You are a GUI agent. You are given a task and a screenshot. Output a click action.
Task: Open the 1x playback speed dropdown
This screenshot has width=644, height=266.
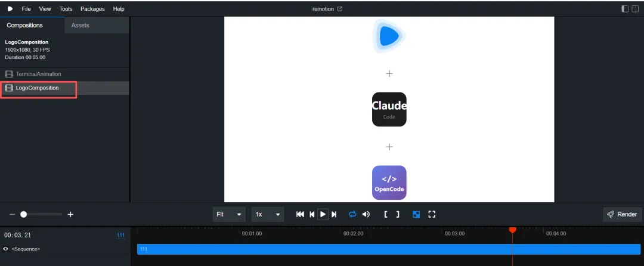point(268,214)
